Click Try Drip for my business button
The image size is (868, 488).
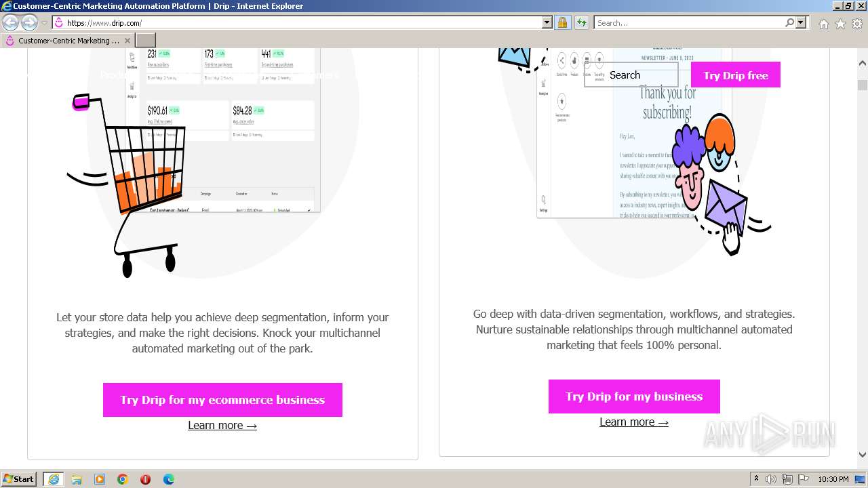[x=634, y=396]
